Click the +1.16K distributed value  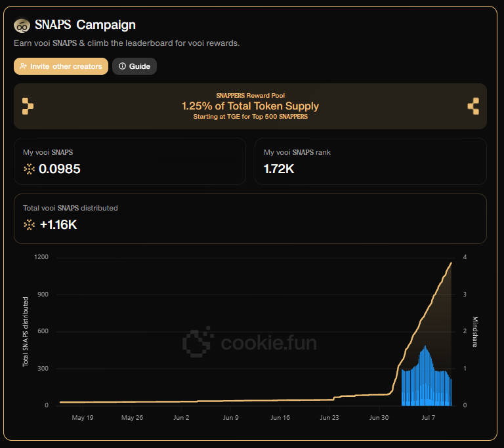pyautogui.click(x=58, y=224)
